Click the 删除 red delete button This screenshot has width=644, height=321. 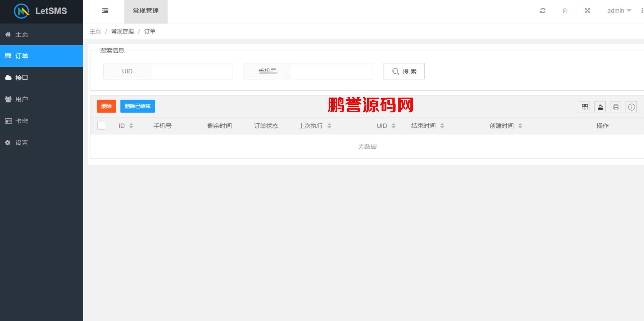106,106
